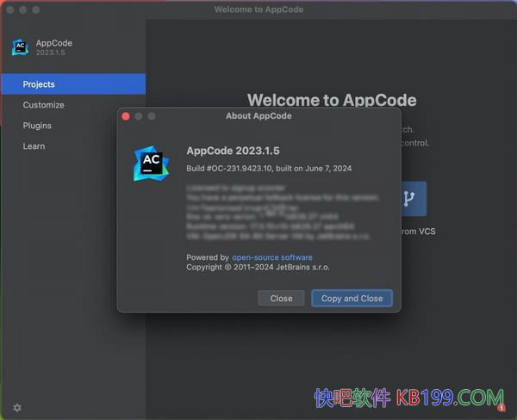
Task: Open the open-source software link
Action: click(272, 257)
